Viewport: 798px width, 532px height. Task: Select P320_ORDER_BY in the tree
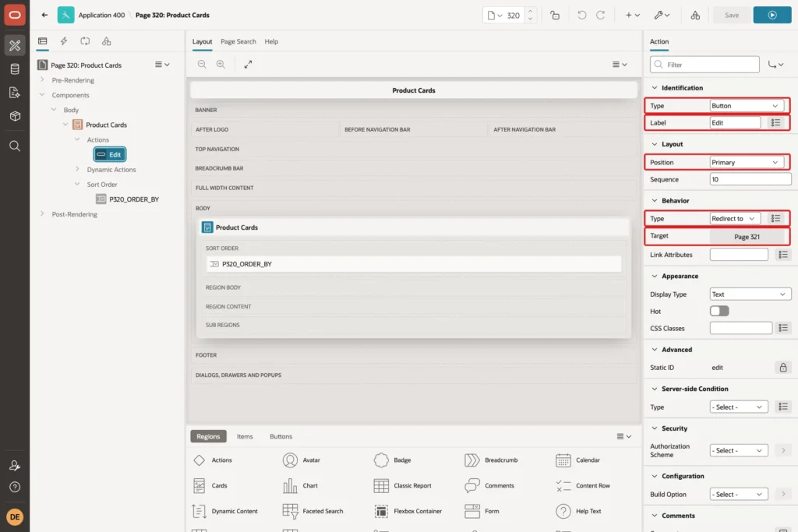pos(128,199)
